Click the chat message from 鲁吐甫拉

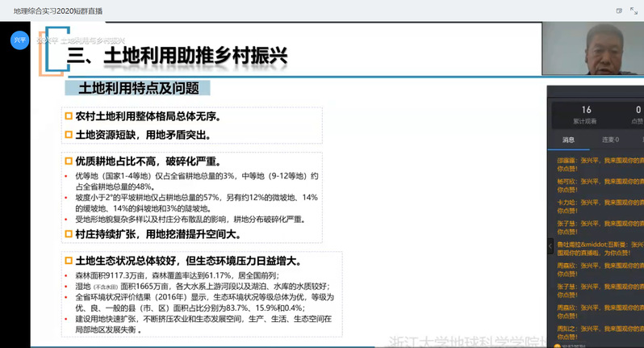point(597,249)
